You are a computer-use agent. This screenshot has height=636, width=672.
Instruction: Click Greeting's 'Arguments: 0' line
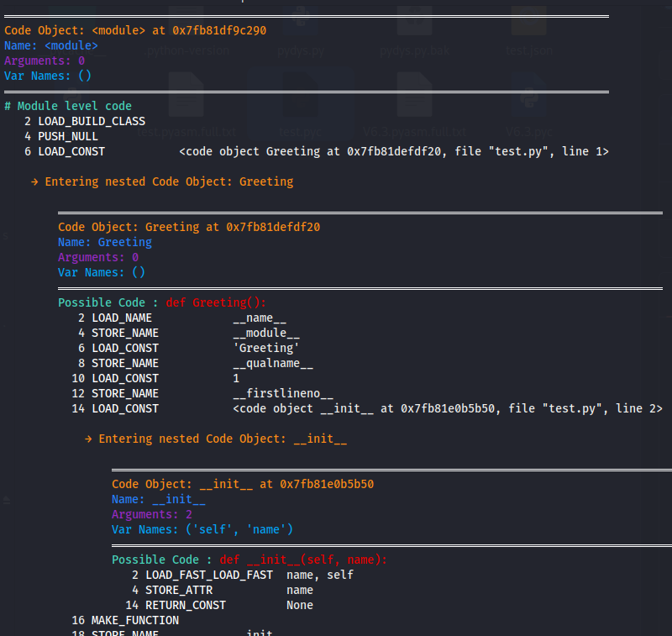click(x=98, y=257)
